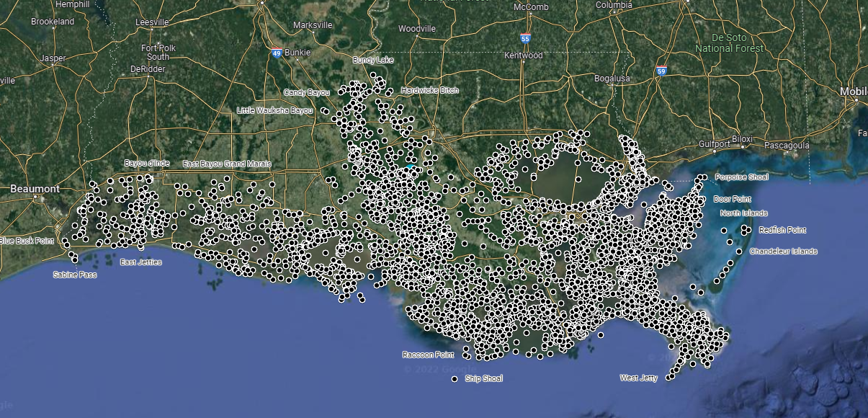Click the Little Wauksha Bayou label
This screenshot has width=868, height=418.
click(x=274, y=111)
